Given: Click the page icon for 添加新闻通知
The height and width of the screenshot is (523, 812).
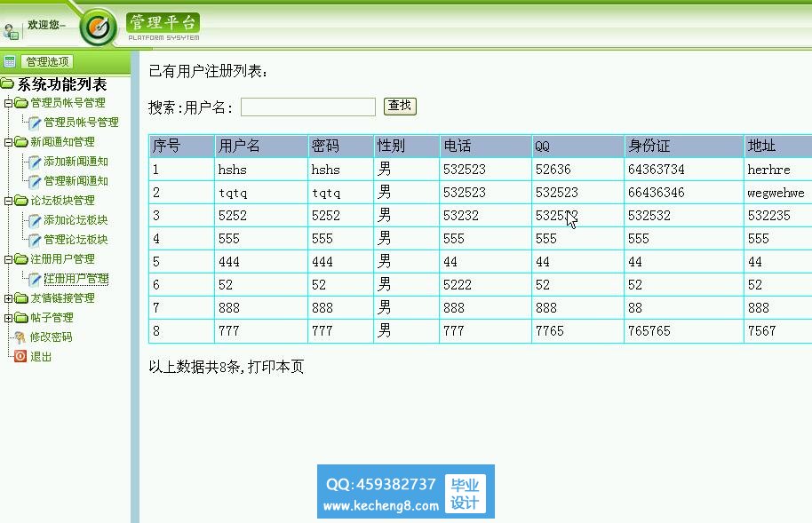Looking at the screenshot, I should pos(34,162).
